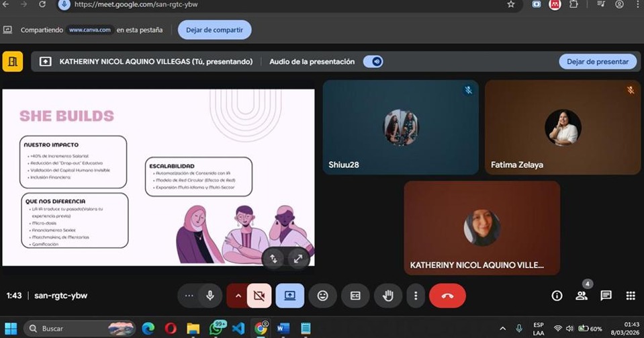Screen dimensions: 644x338
Task: Open meeting details info icon
Action: [x=557, y=296]
